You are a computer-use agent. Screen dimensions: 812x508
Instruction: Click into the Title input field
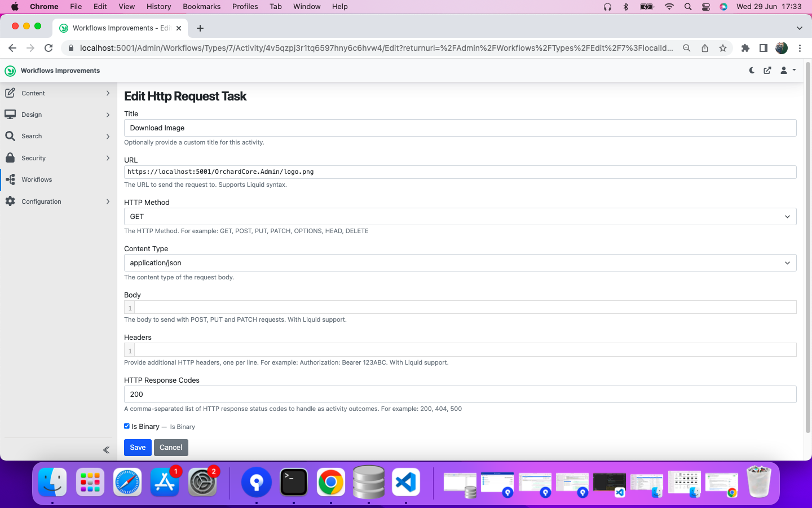460,128
